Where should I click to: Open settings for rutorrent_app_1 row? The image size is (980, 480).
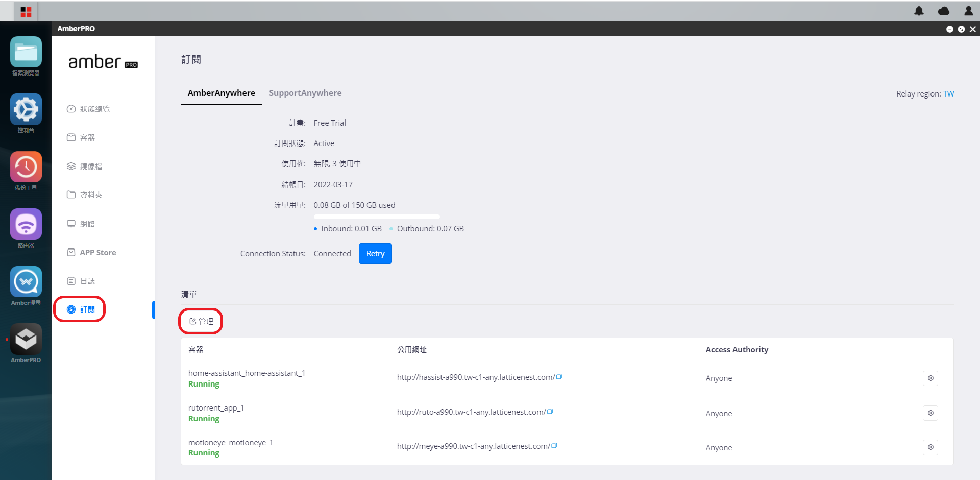[x=930, y=413]
